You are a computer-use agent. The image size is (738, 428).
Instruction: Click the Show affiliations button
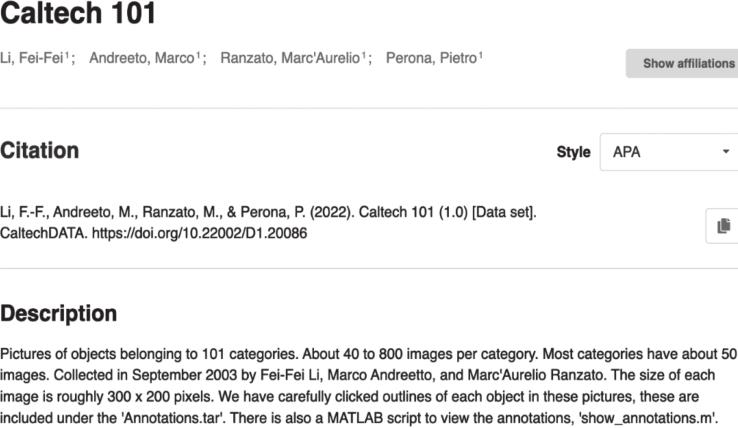click(682, 63)
